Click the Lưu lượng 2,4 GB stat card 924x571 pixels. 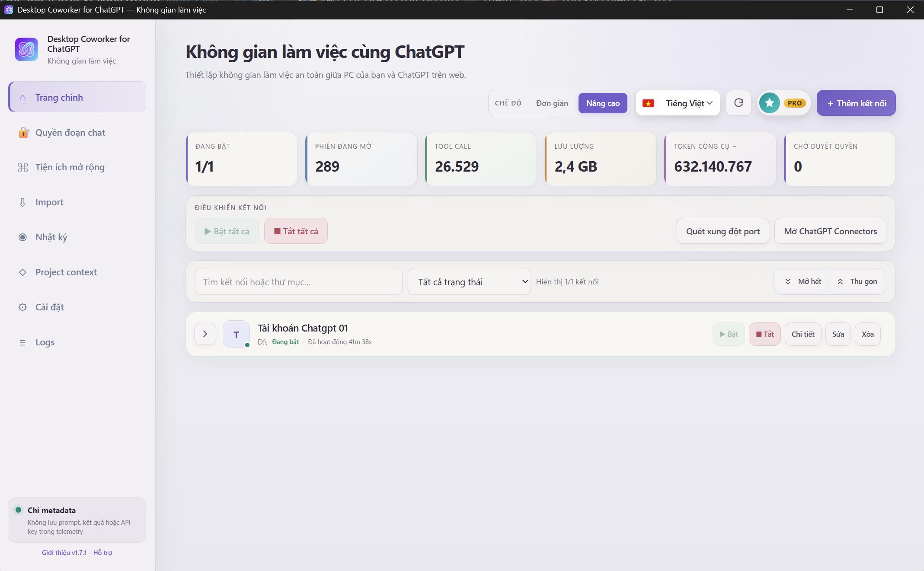601,159
